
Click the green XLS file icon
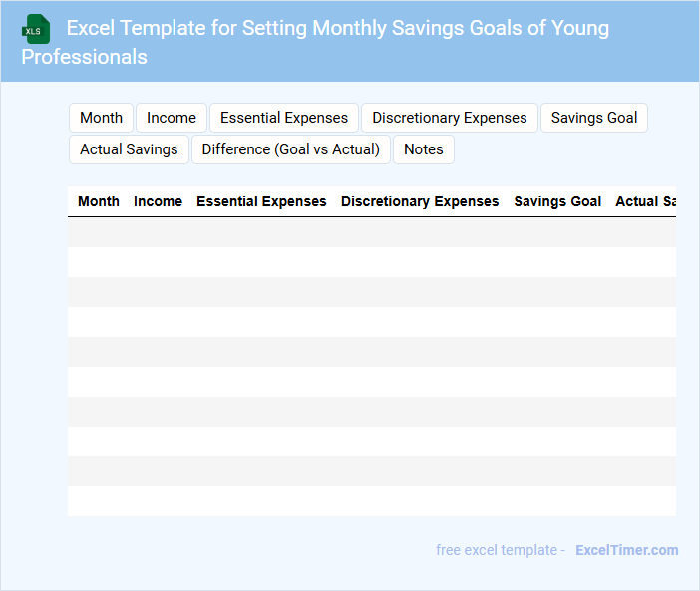pos(37,29)
